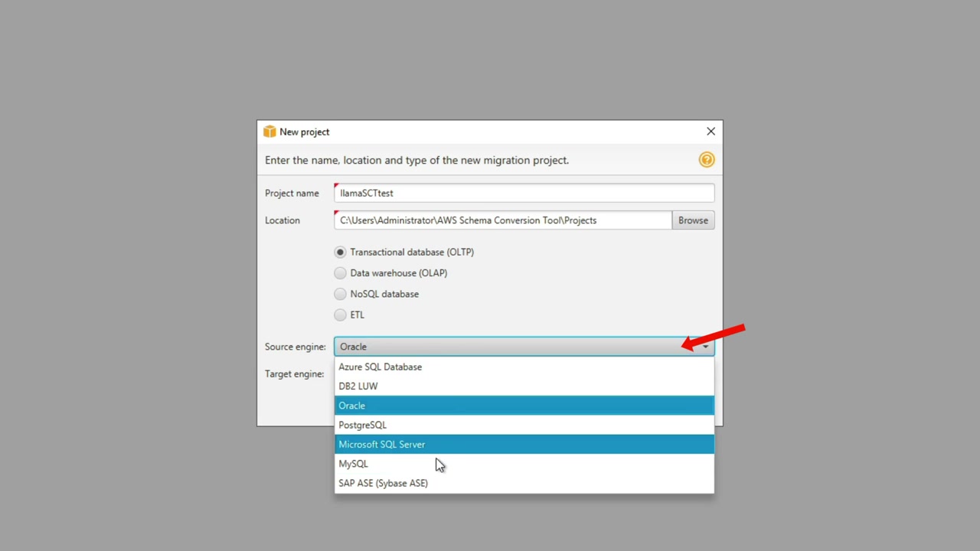This screenshot has height=551, width=980.
Task: Open the help icon in New project dialog
Action: (706, 160)
